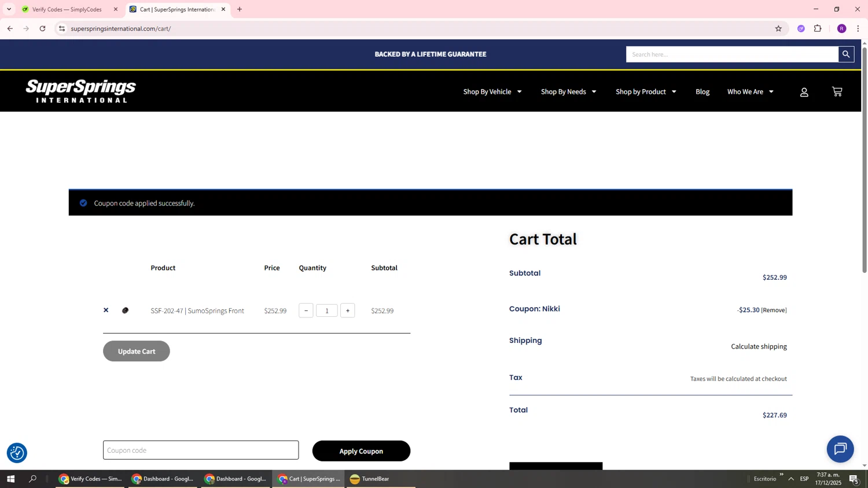Viewport: 868px width, 488px height.
Task: Expand Who We Are menu
Action: (x=751, y=92)
